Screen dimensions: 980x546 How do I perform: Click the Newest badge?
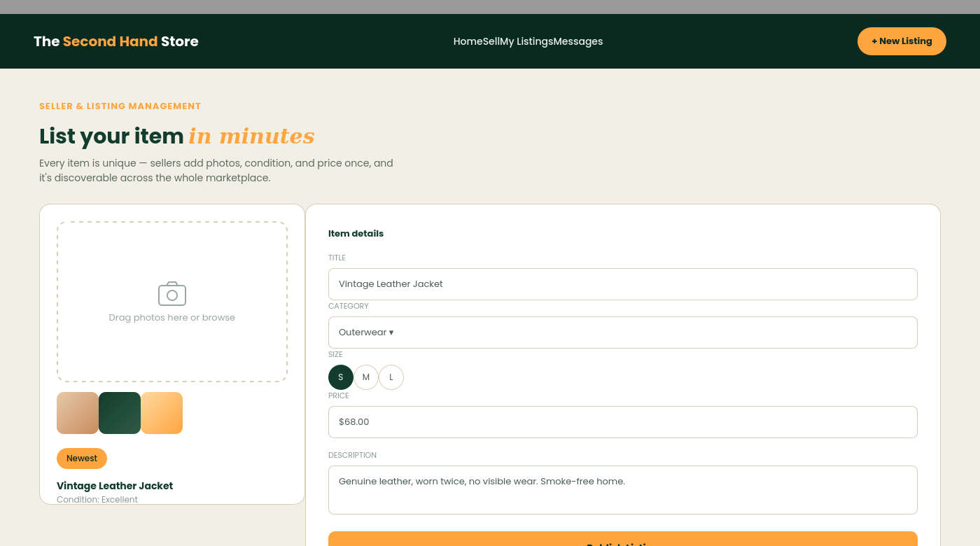(82, 458)
